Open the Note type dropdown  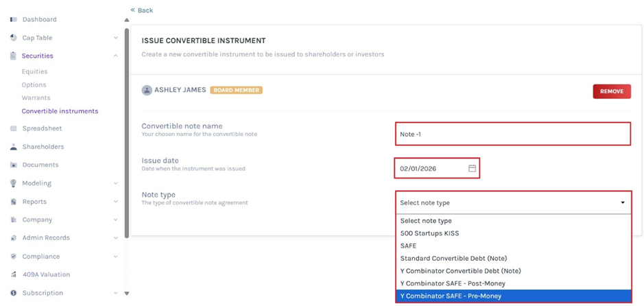click(513, 202)
